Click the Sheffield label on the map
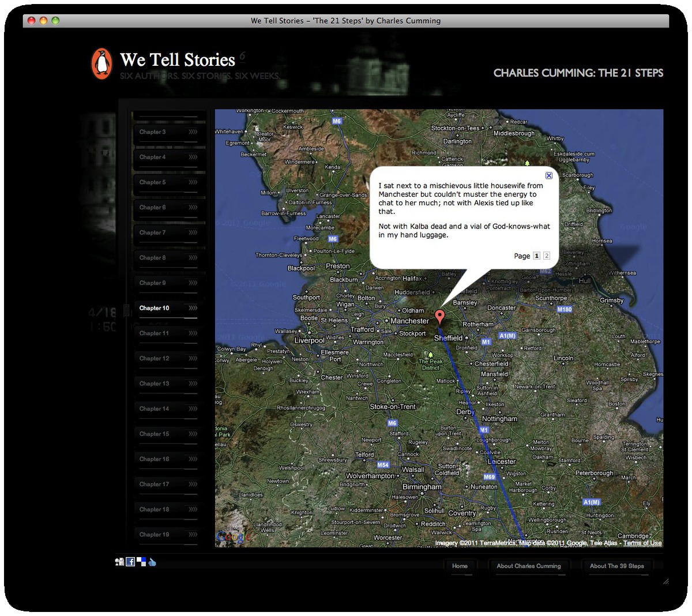Image resolution: width=692 pixels, height=616 pixels. pyautogui.click(x=448, y=339)
